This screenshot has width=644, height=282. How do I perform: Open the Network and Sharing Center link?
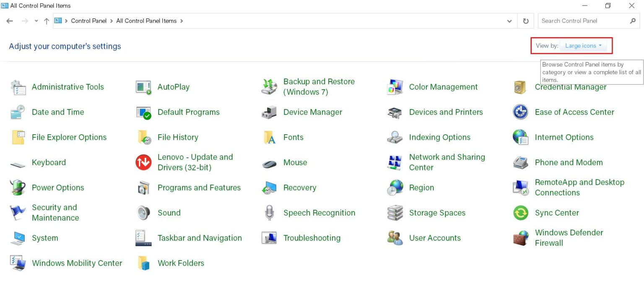point(447,162)
